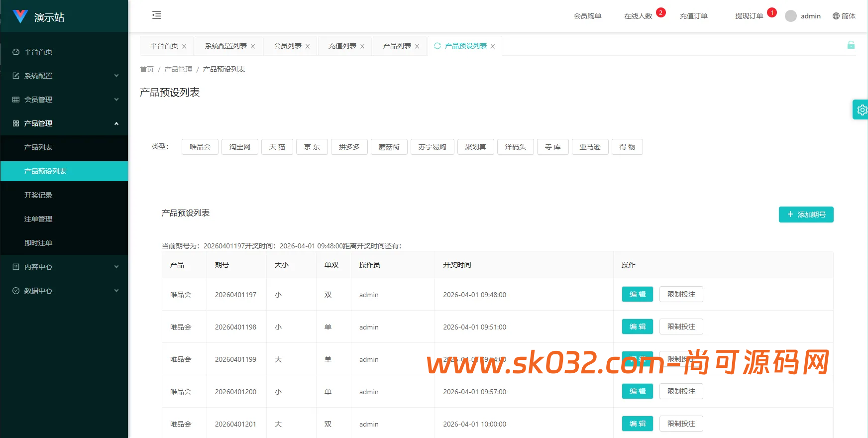Expand the 数据中心 menu chevron
This screenshot has height=438, width=868.
pos(116,291)
